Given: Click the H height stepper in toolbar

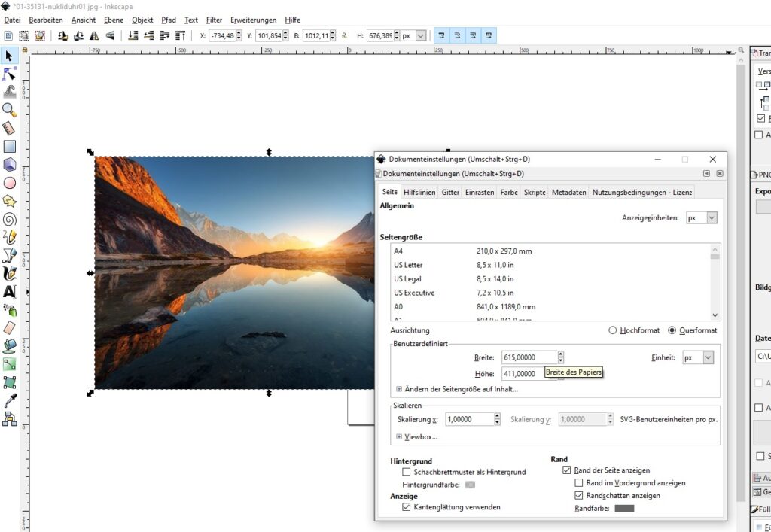Looking at the screenshot, I should click(x=397, y=35).
